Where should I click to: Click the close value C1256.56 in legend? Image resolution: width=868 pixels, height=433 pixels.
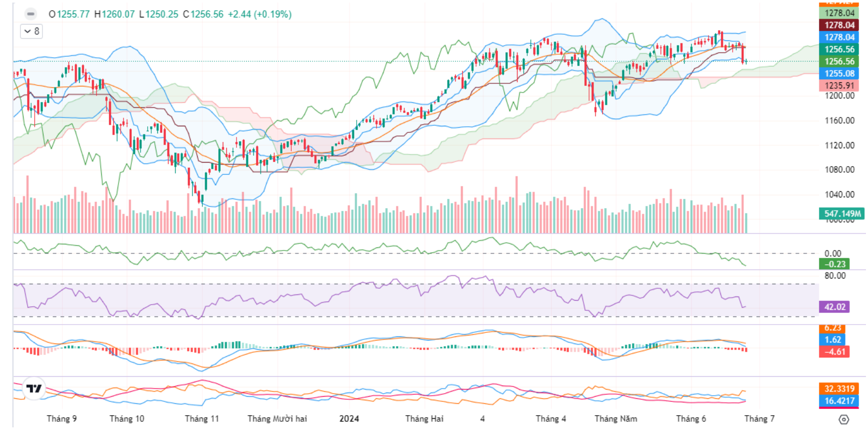click(203, 14)
